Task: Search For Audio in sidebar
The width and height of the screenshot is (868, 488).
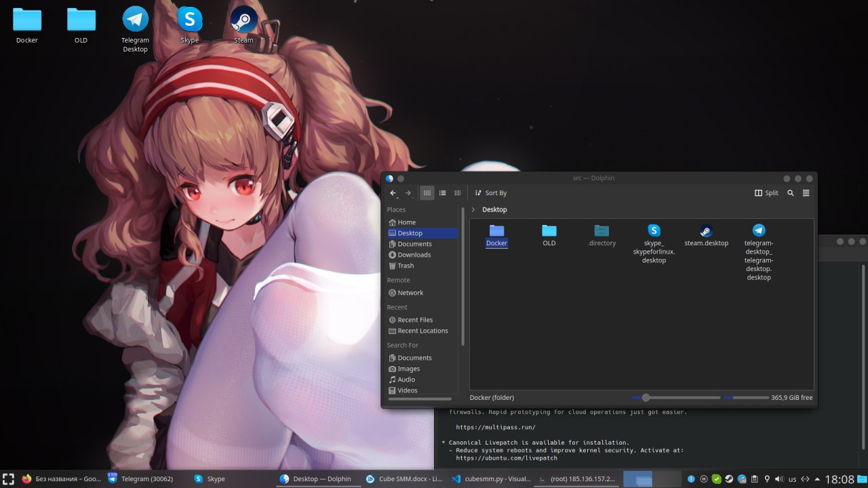Action: click(x=422, y=380)
